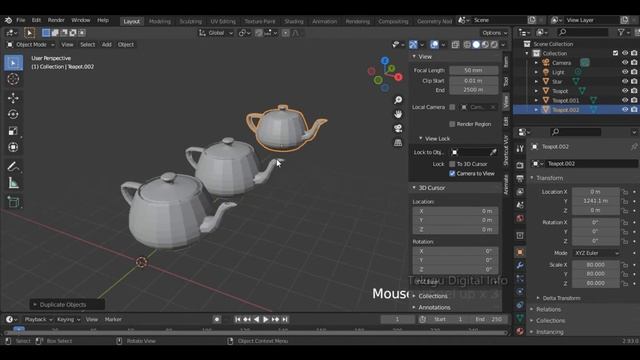Click the pan view hand icon
The image size is (640, 360).
tap(398, 114)
